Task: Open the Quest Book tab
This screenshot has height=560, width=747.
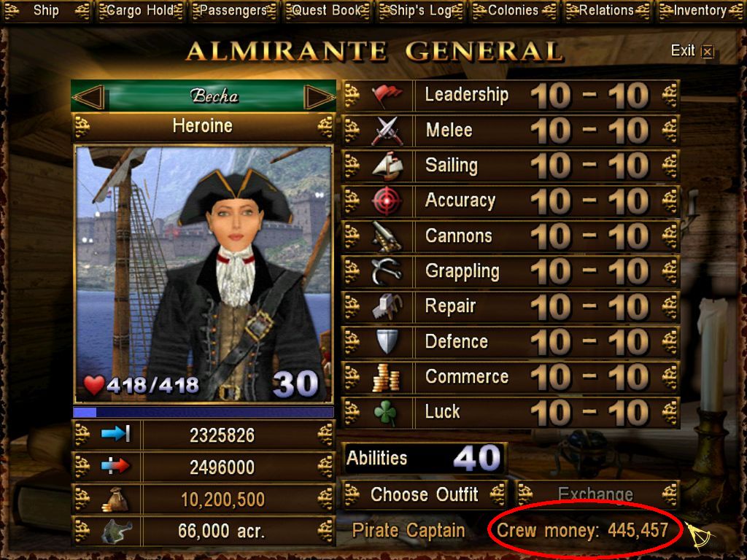Action: coord(328,11)
